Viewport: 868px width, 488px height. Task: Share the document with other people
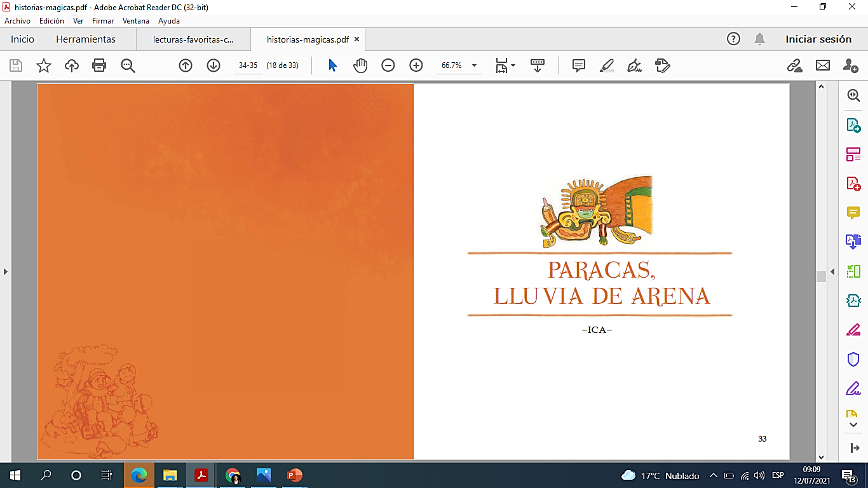850,65
